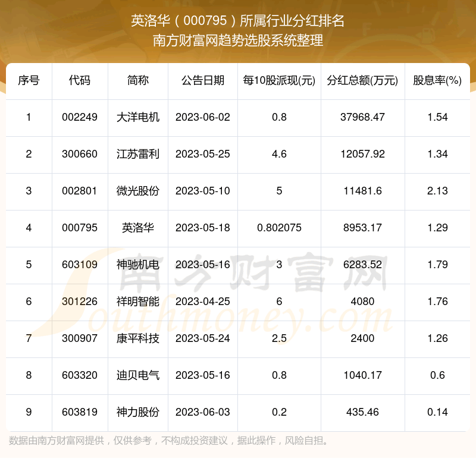Click the 代码 column header
This screenshot has width=476, height=471.
(x=80, y=80)
